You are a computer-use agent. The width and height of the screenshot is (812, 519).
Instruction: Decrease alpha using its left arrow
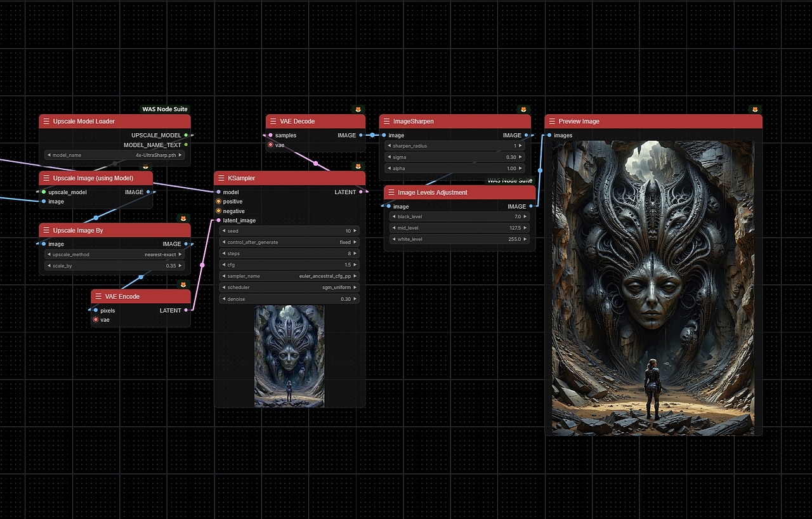pyautogui.click(x=389, y=169)
